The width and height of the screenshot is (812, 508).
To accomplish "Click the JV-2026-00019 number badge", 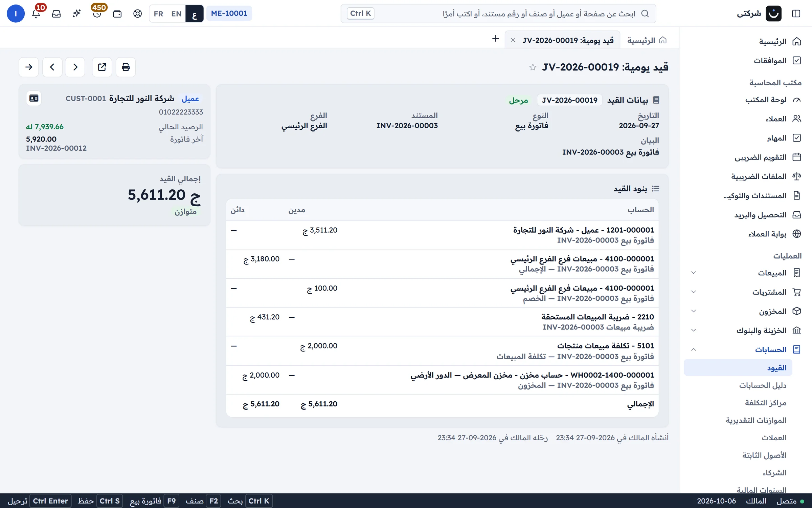I will pyautogui.click(x=570, y=100).
